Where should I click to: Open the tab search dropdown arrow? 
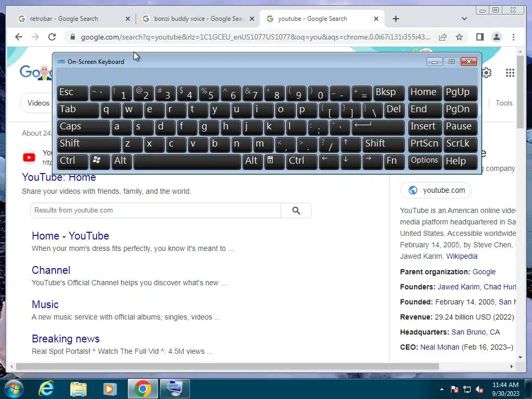tap(464, 19)
